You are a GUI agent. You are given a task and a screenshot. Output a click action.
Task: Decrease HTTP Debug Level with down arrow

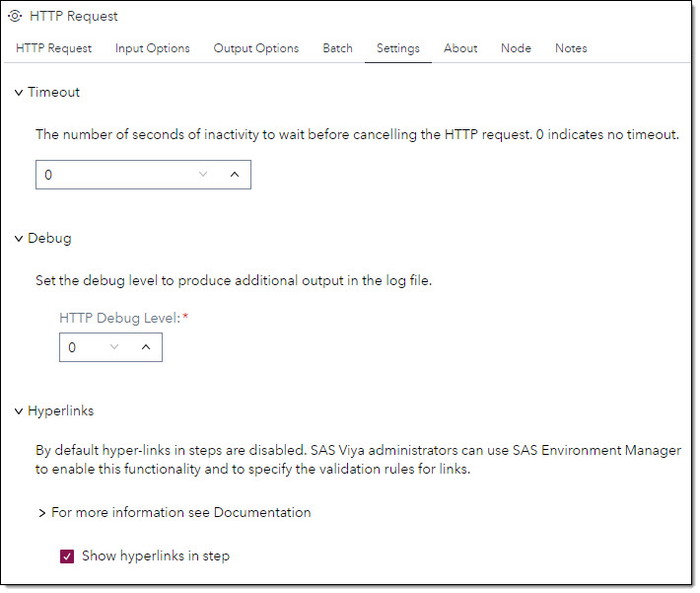click(x=114, y=347)
